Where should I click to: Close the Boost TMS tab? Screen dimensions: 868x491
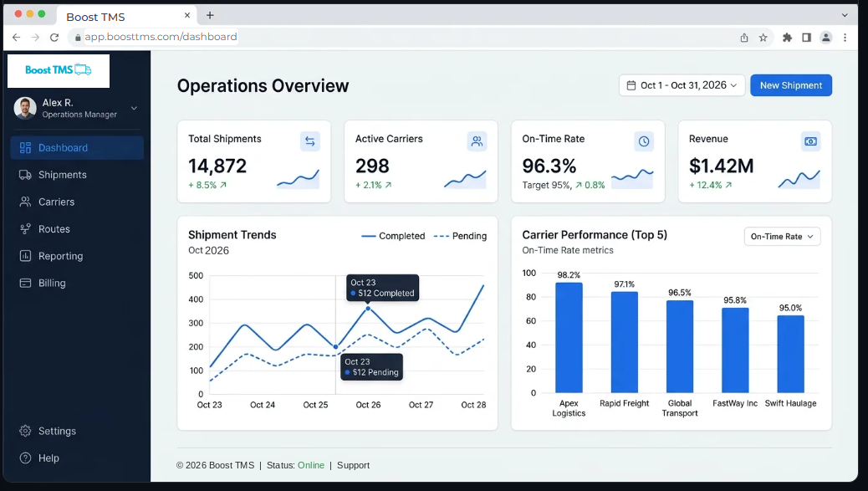pyautogui.click(x=187, y=16)
